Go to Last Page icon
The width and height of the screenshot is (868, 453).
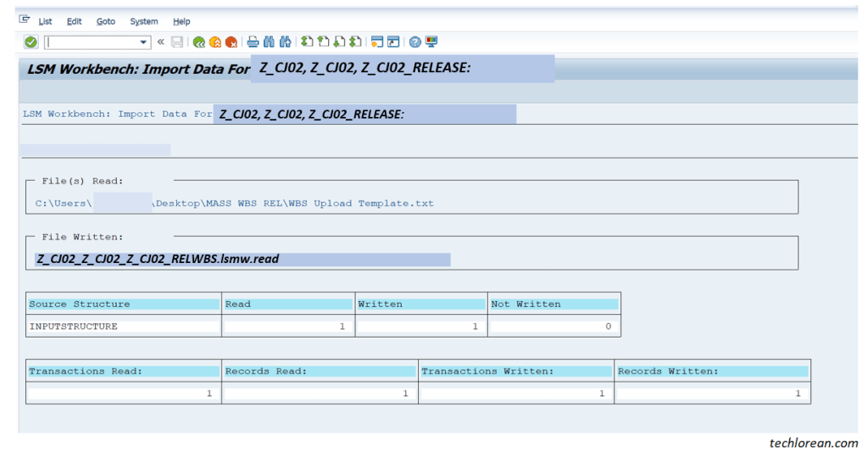click(355, 42)
